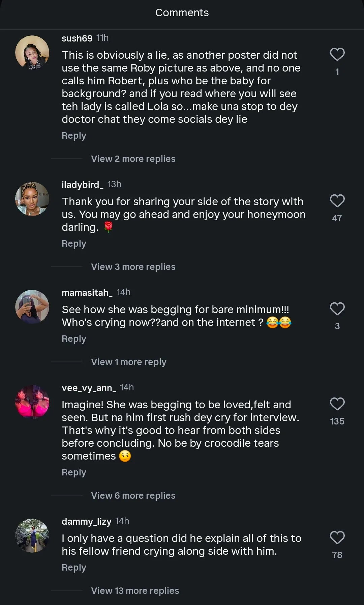Open the username link mamasitah_
Image resolution: width=364 pixels, height=605 pixels.
coord(87,293)
